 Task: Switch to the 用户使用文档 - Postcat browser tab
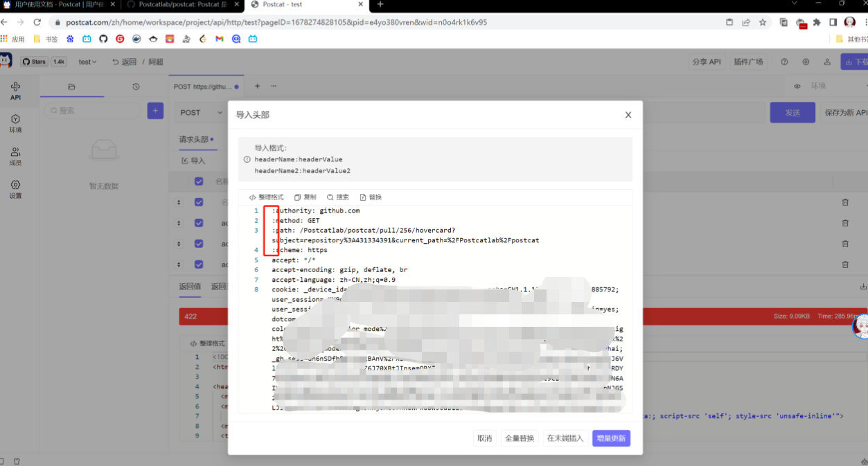(x=59, y=5)
